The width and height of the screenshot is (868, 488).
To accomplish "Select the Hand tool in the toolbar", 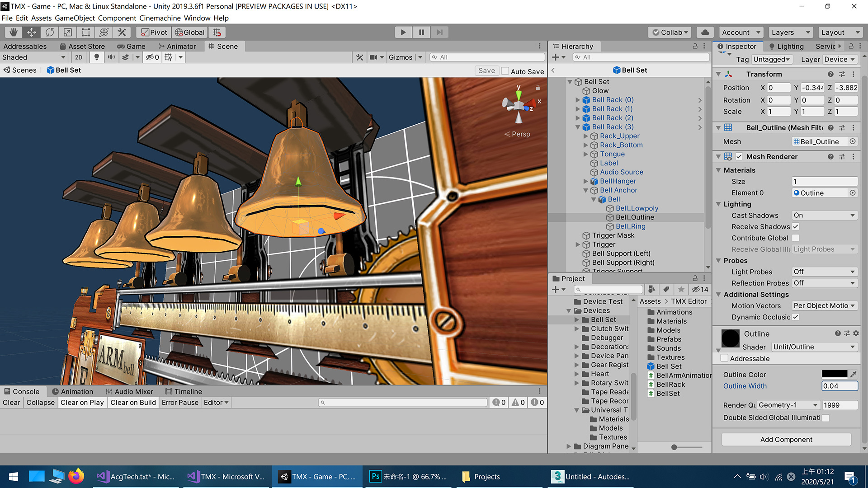I will click(14, 32).
